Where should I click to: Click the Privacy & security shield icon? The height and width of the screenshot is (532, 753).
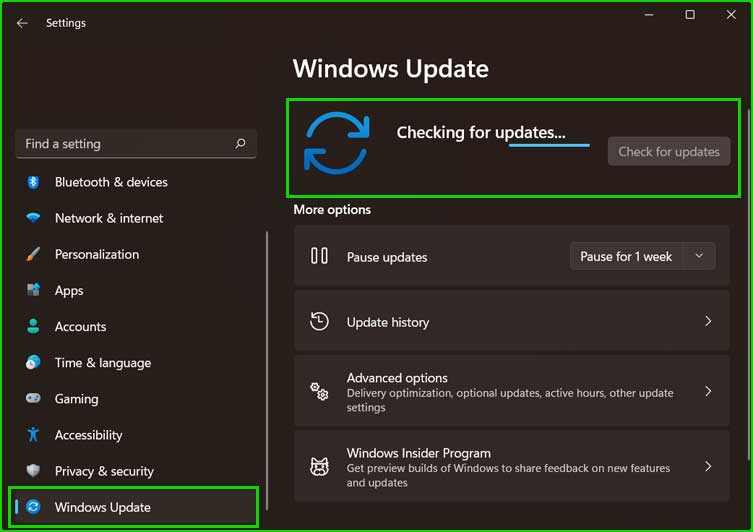(33, 471)
